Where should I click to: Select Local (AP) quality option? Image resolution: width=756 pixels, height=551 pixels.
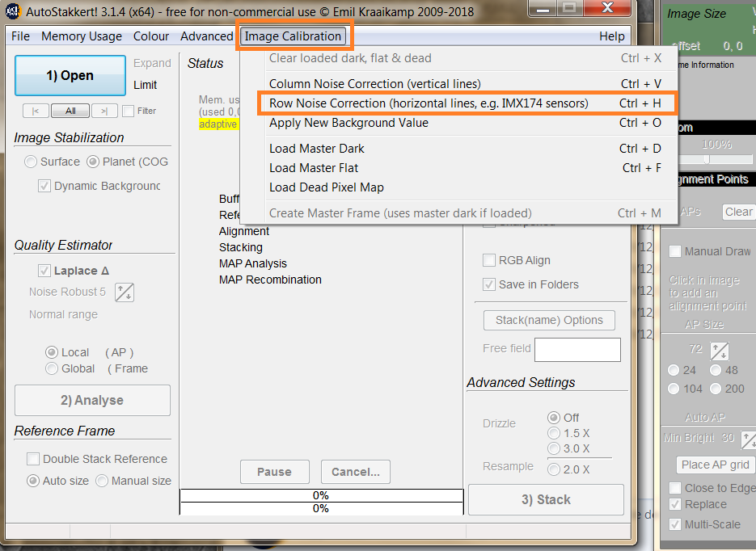[52, 352]
